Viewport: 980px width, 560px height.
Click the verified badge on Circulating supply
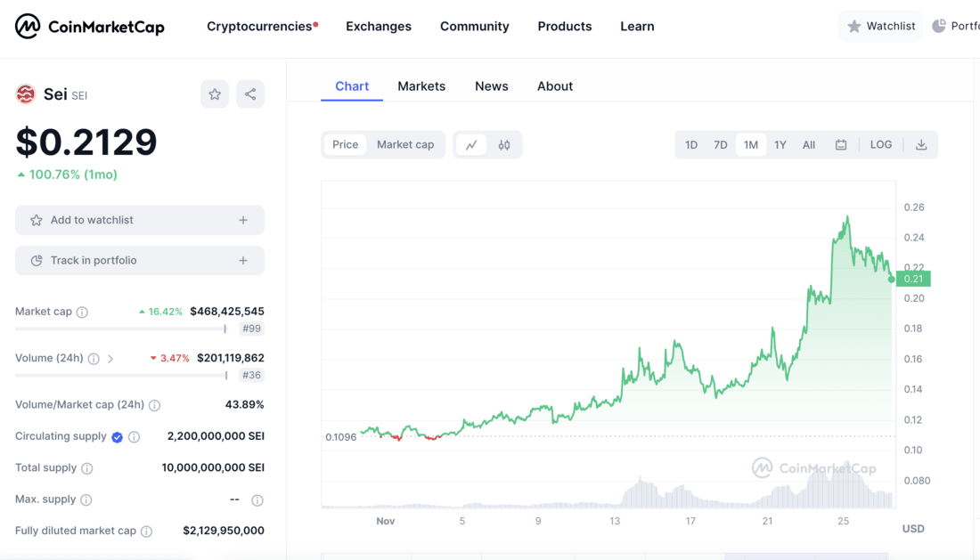[117, 436]
